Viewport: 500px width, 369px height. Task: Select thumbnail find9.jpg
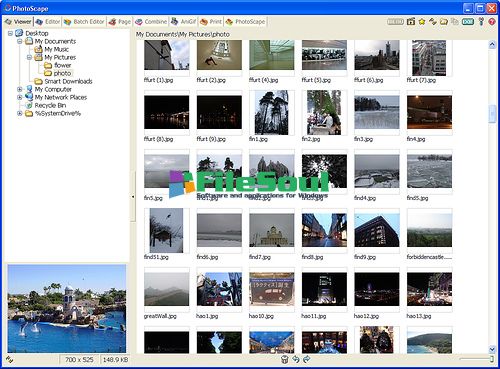[x=377, y=230]
